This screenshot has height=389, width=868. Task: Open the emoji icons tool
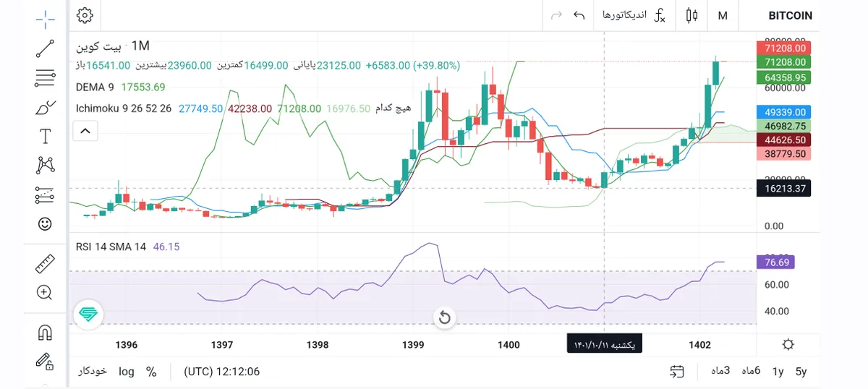tap(45, 223)
